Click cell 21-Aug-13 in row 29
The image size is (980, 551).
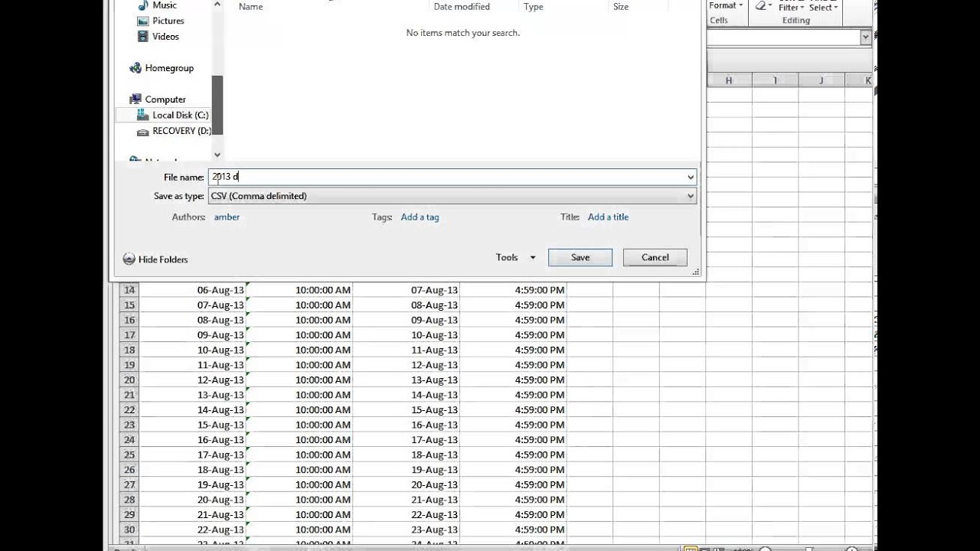tap(193, 514)
